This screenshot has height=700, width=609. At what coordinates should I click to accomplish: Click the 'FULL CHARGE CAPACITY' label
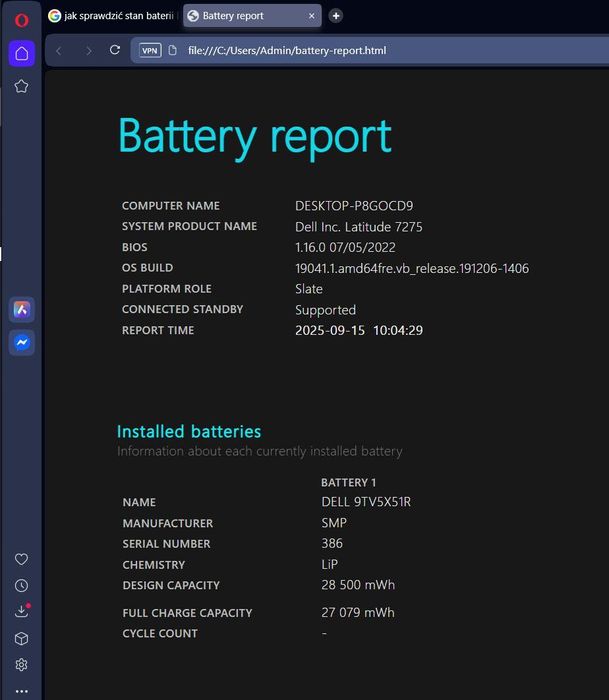(x=187, y=613)
